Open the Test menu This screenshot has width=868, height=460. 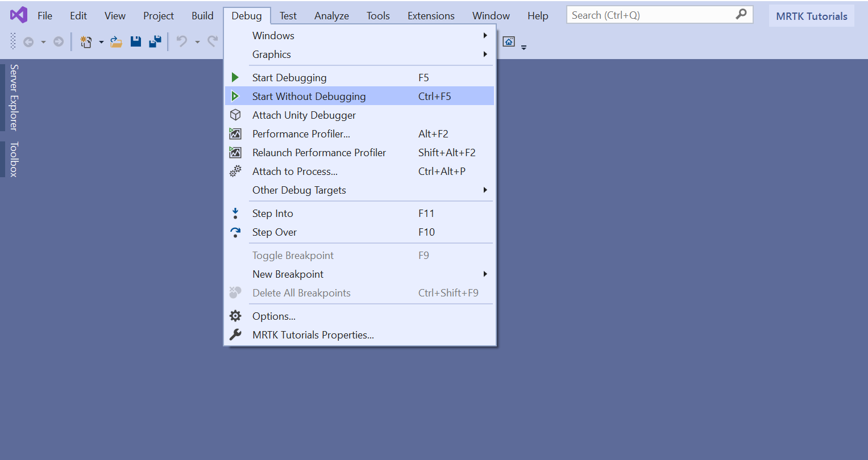coord(288,16)
